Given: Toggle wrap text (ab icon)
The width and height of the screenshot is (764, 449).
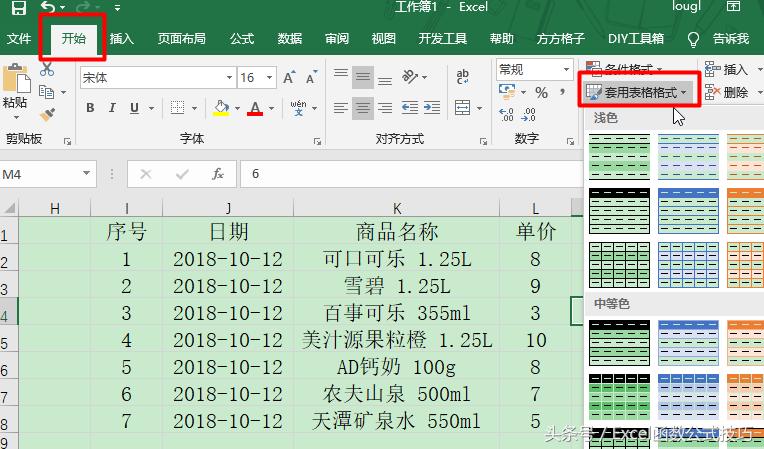Looking at the screenshot, I should (x=462, y=77).
